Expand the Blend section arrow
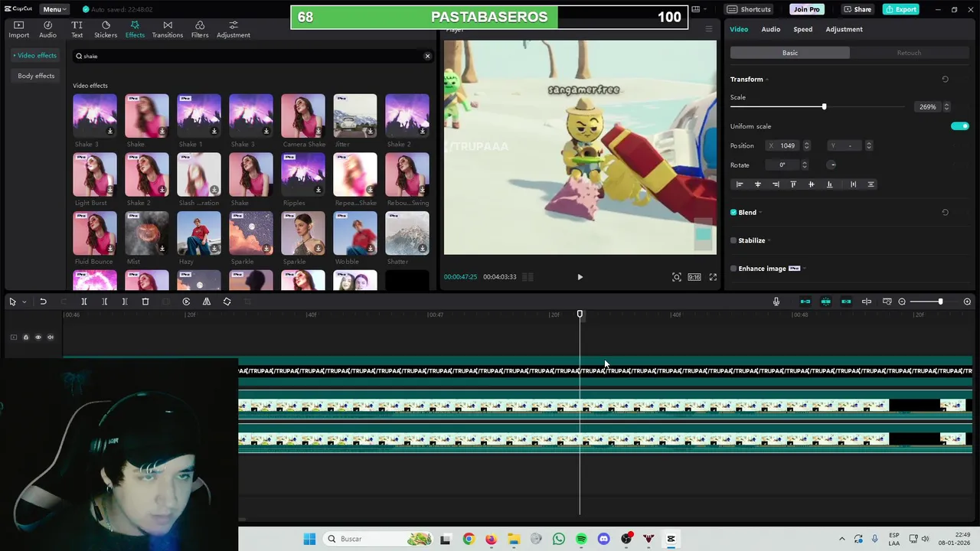Viewport: 980px width, 551px height. click(x=760, y=213)
